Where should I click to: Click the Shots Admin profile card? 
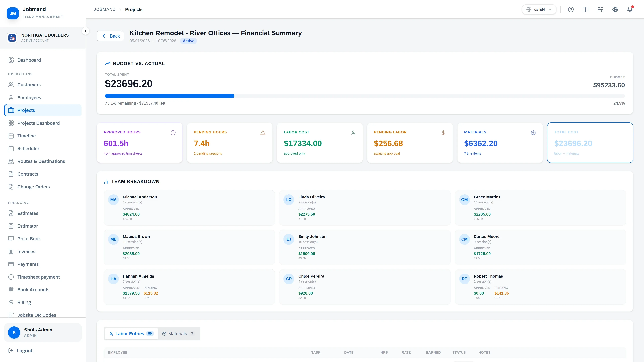pos(43,333)
